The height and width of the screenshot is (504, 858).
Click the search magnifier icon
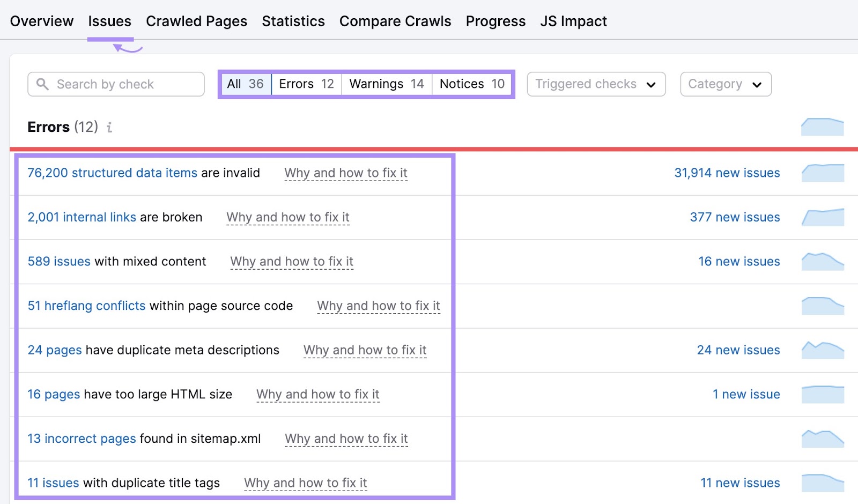coord(42,84)
